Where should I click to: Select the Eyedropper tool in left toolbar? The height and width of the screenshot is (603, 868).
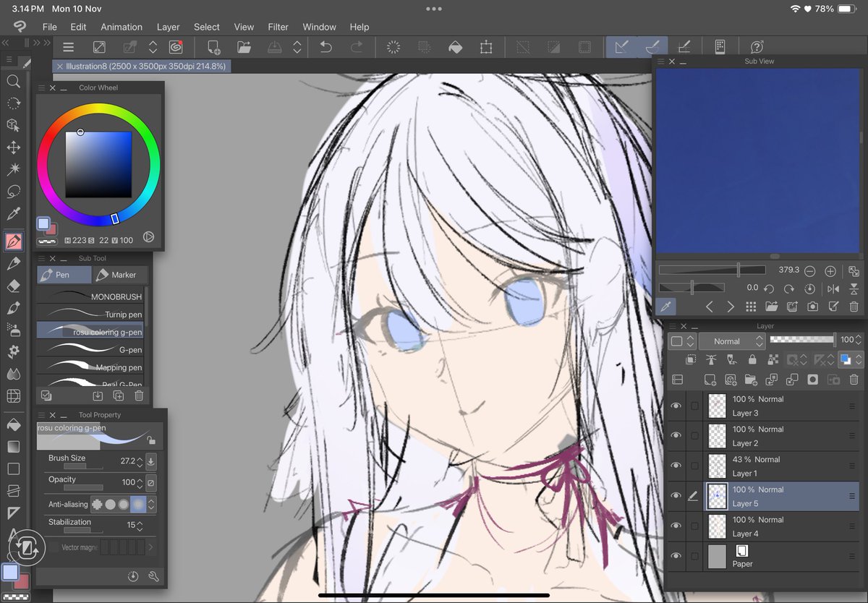coord(13,214)
